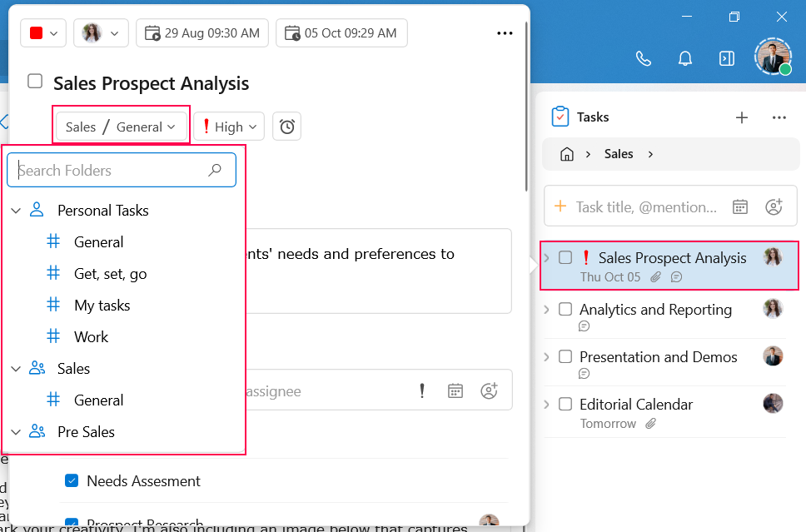Open the High priority dropdown
Viewport: 806px width, 532px height.
coord(229,127)
